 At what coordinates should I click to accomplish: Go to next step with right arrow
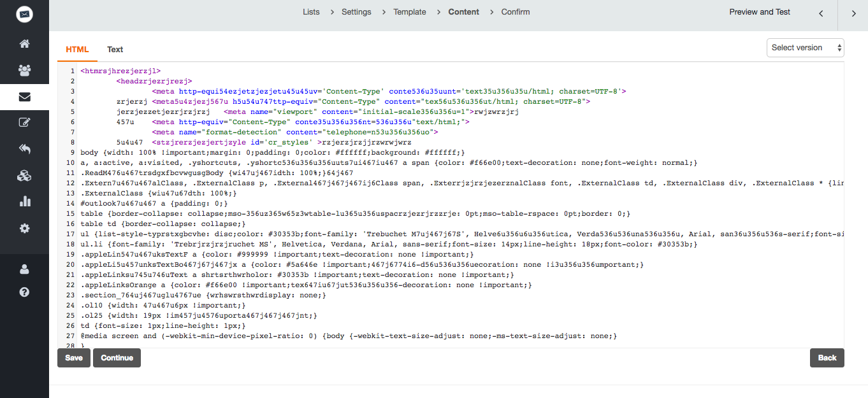(x=853, y=13)
